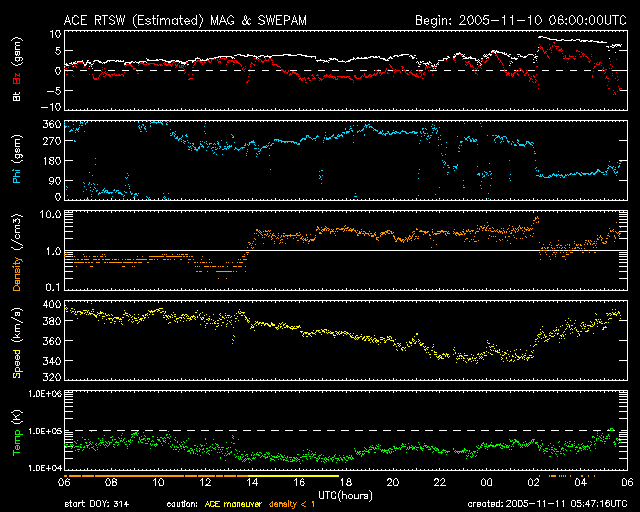This screenshot has height=512, width=640.
Task: Select the yellow Speed (km/s) axis label
Action: tap(17, 343)
